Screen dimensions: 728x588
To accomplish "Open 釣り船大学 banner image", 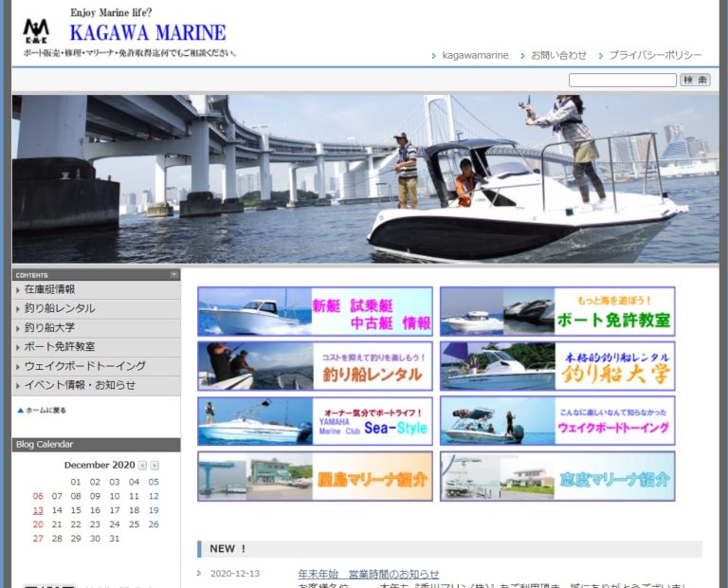I will click(x=557, y=366).
